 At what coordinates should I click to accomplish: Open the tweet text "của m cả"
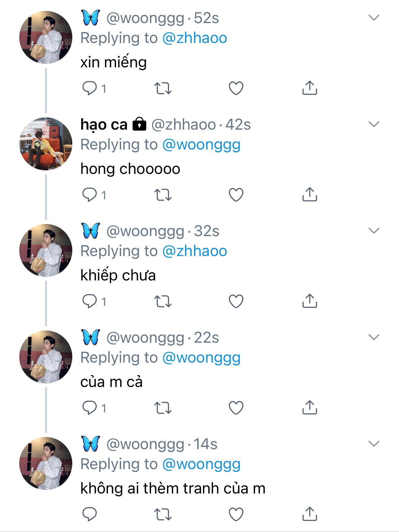click(x=111, y=382)
